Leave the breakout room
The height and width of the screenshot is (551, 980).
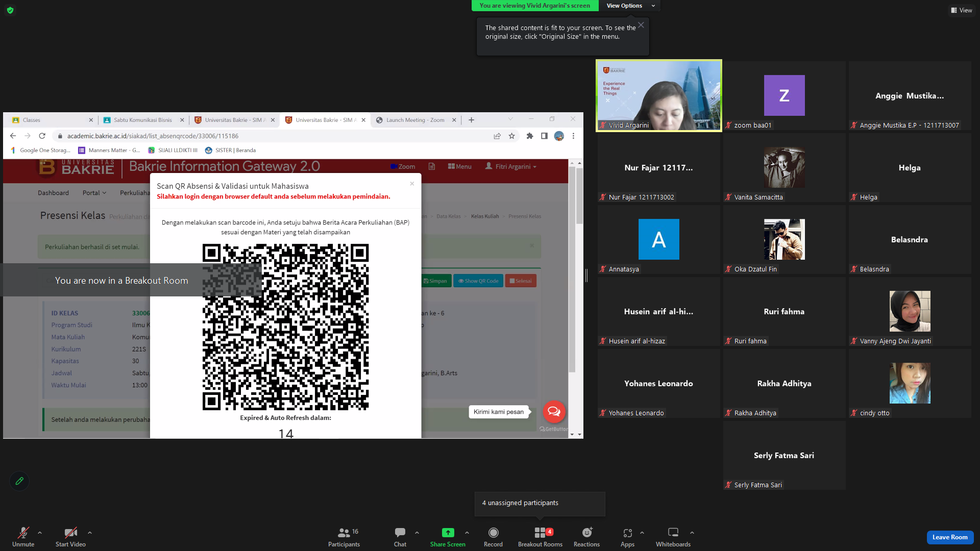pyautogui.click(x=950, y=537)
